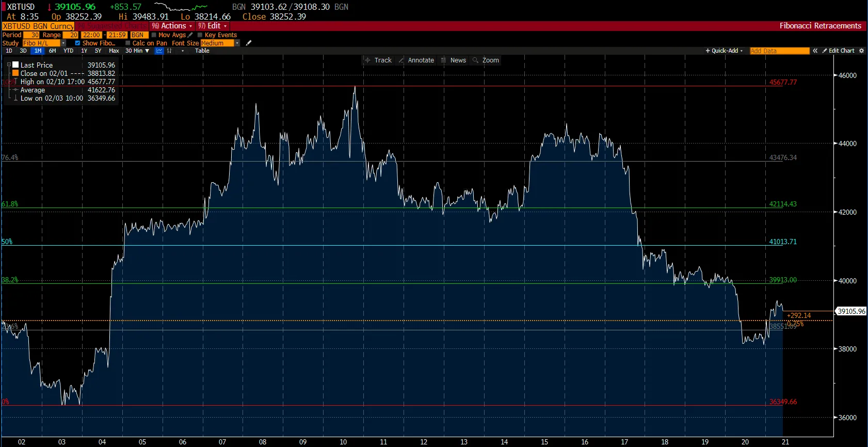Click the pencil icon beside Font Size
Screen dimensions: 868x447
pyautogui.click(x=249, y=43)
